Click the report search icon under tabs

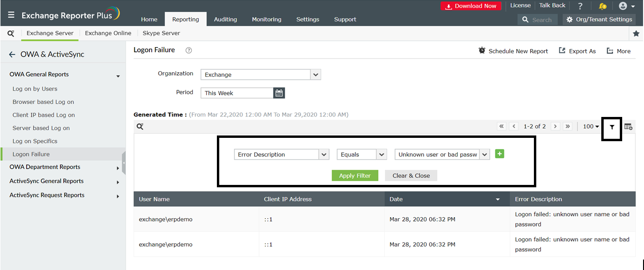click(11, 33)
